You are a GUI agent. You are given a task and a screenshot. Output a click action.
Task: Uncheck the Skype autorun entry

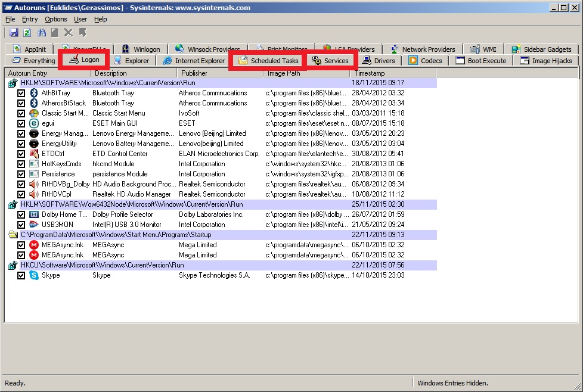(x=21, y=275)
